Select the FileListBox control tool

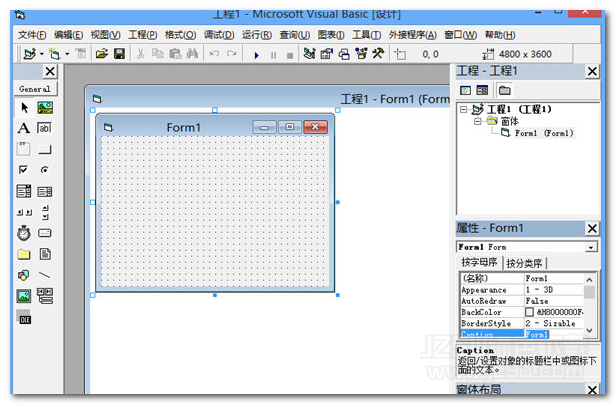coord(45,255)
